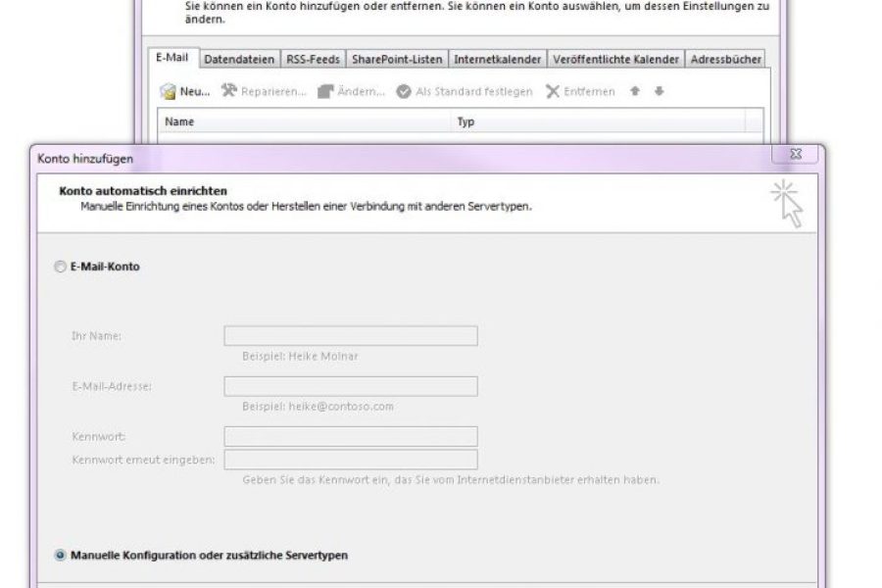882x588 pixels.
Task: Open the Internetkalender tab
Action: (x=497, y=60)
